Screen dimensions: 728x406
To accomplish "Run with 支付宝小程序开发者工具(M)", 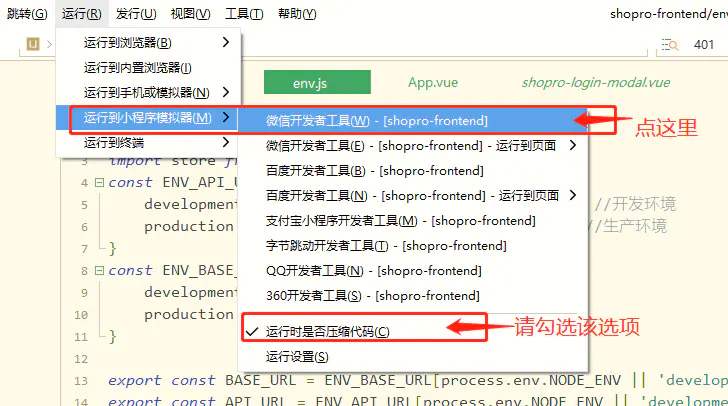I will (x=412, y=221).
